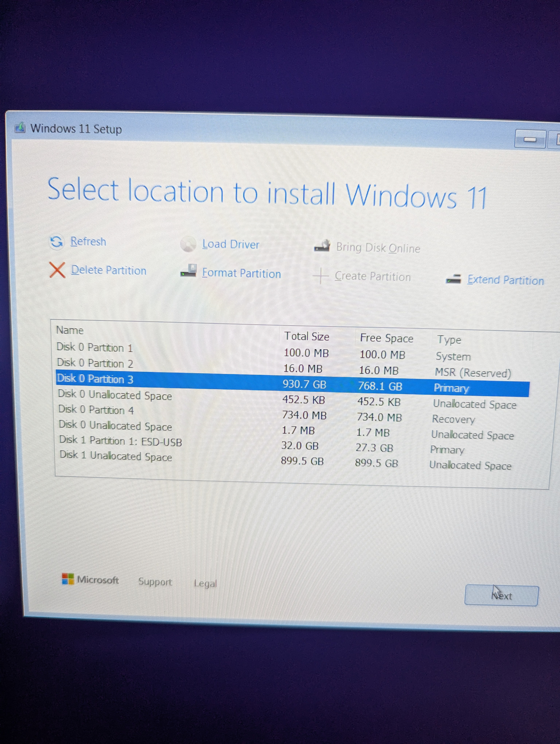Open the Support link
The image size is (560, 744).
click(155, 582)
